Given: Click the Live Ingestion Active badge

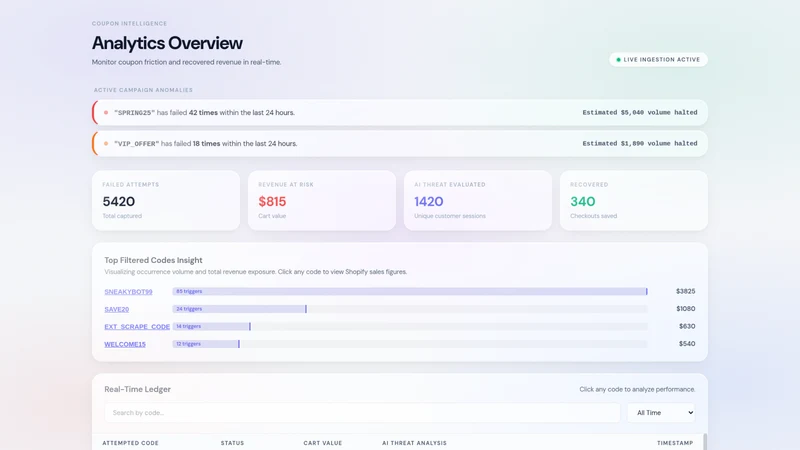Looking at the screenshot, I should 658,60.
